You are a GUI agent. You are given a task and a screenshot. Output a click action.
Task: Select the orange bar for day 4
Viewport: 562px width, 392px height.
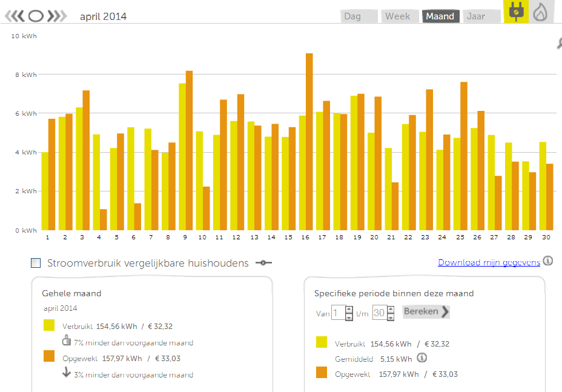(x=103, y=219)
